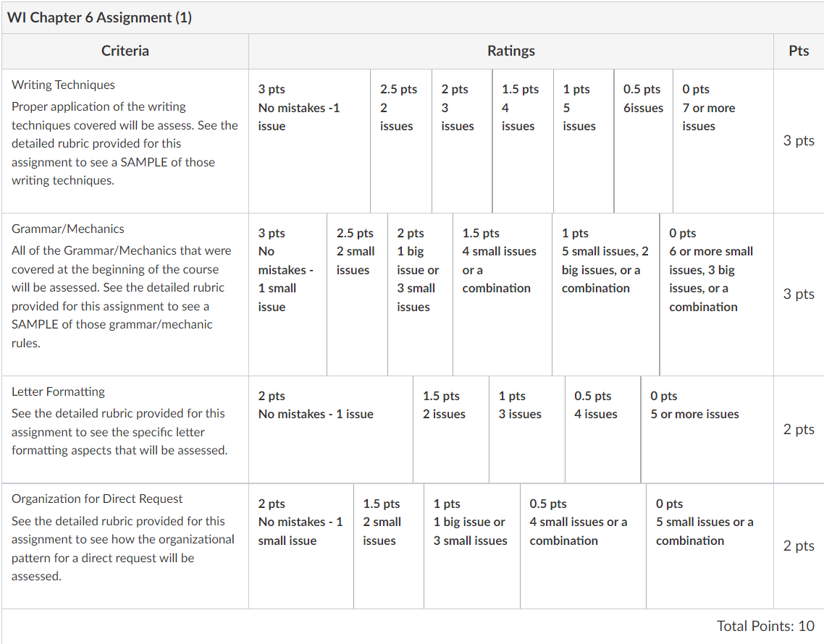The width and height of the screenshot is (824, 644).
Task: Select Organization '1.5 pts 2 small issues' rating
Action: [x=389, y=546]
